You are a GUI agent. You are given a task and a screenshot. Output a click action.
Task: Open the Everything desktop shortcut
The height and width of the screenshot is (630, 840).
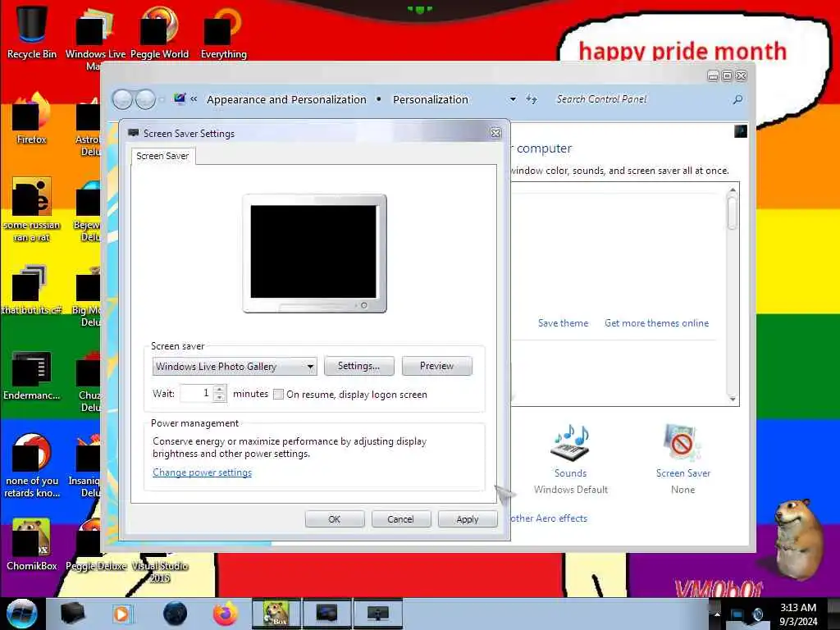(223, 31)
